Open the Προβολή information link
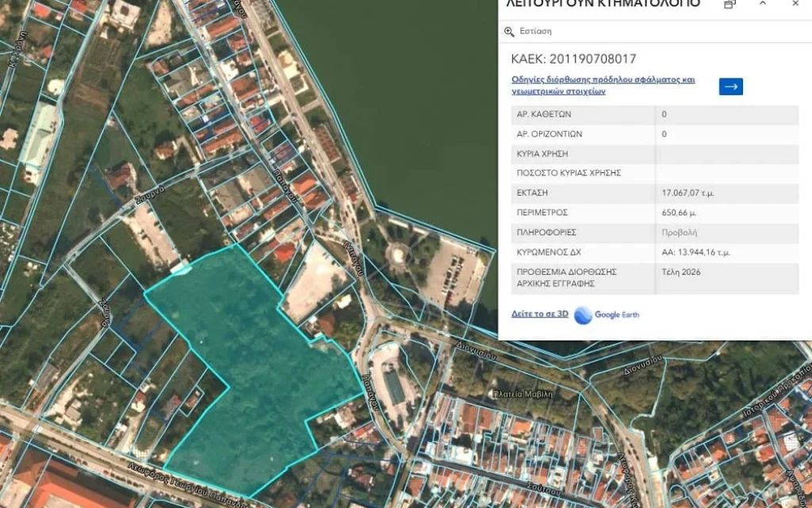Image resolution: width=812 pixels, height=508 pixels. 680,233
